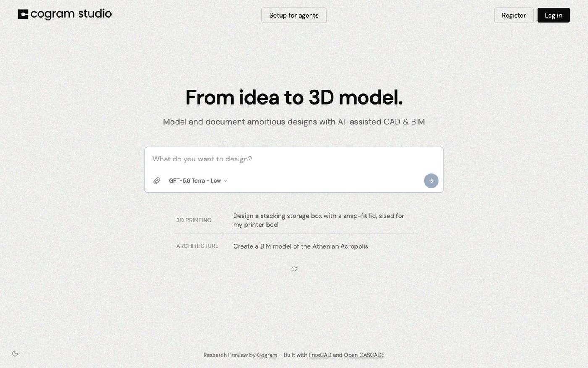Image resolution: width=588 pixels, height=368 pixels.
Task: Open the Setup for agents page
Action: click(x=294, y=15)
